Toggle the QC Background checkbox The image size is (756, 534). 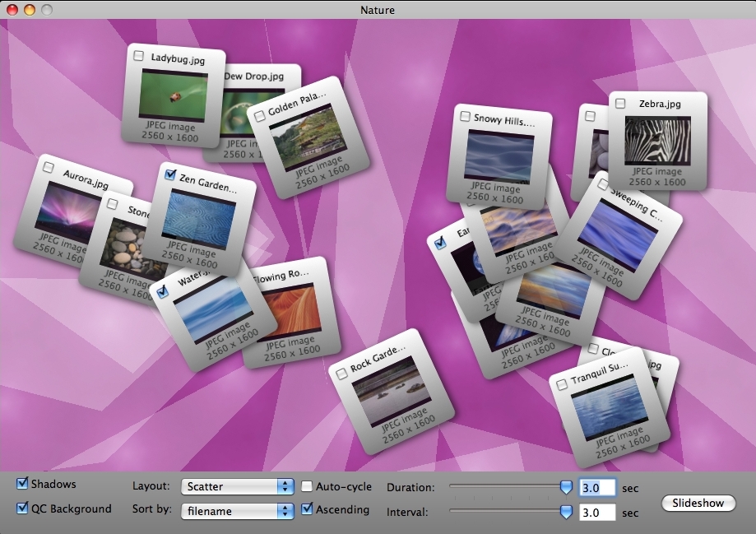click(x=22, y=508)
